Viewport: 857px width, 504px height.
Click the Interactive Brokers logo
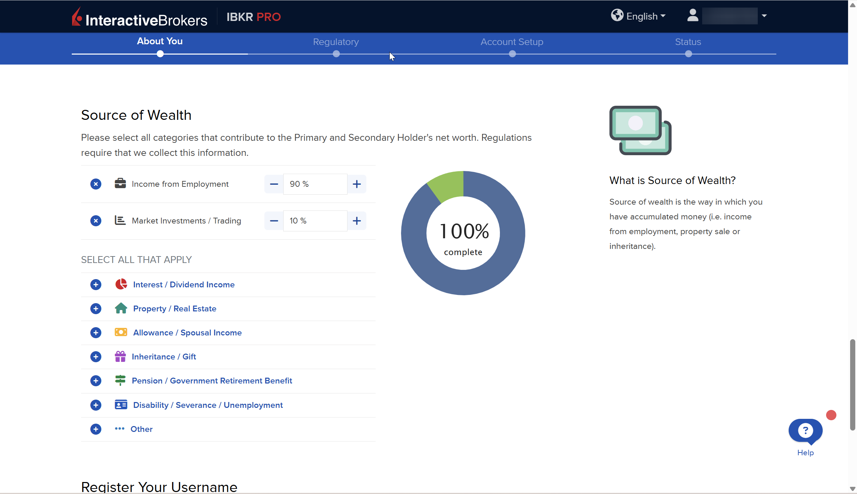click(139, 17)
